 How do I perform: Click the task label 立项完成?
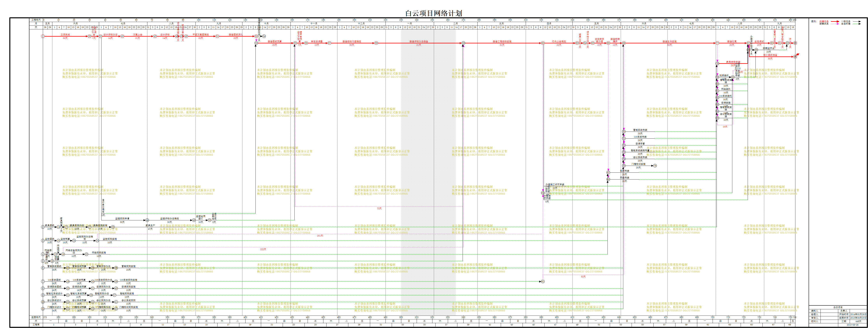coord(65,35)
